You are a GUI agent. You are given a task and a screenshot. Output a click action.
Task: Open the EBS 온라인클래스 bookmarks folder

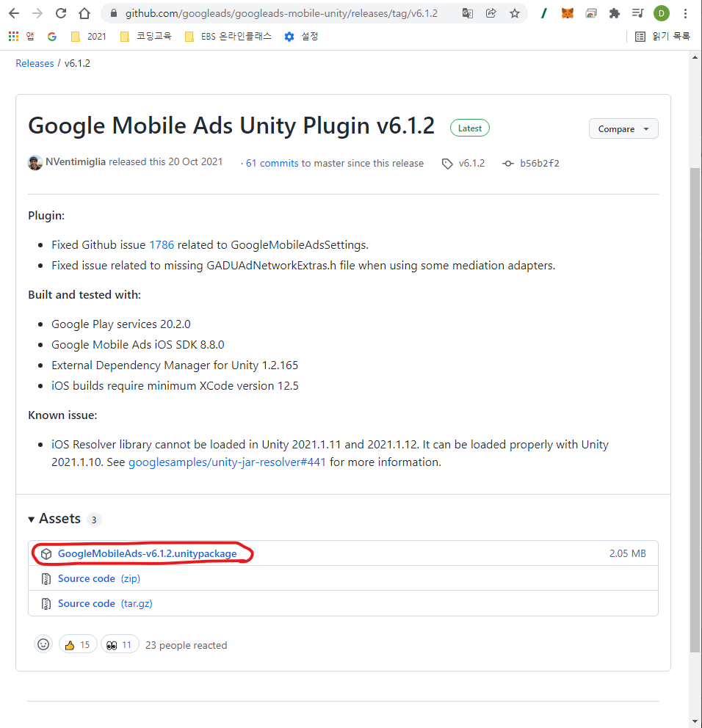228,36
